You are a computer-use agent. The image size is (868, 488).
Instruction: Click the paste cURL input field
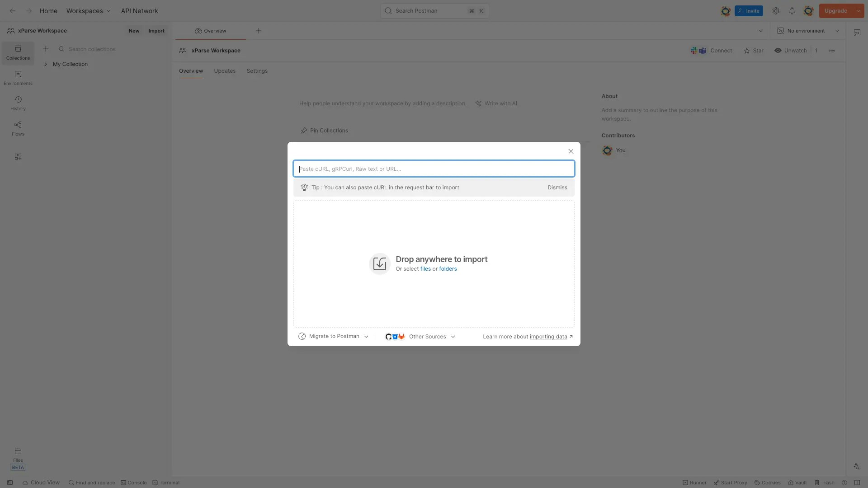coord(434,169)
